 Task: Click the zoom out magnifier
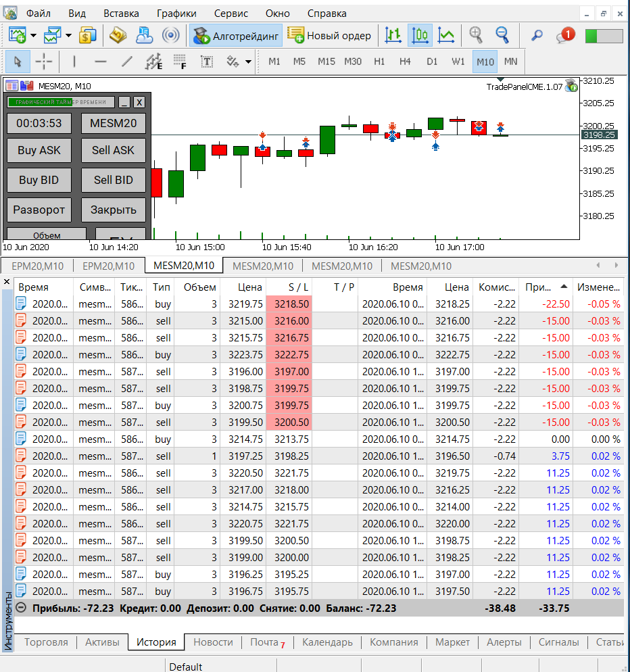tap(502, 35)
